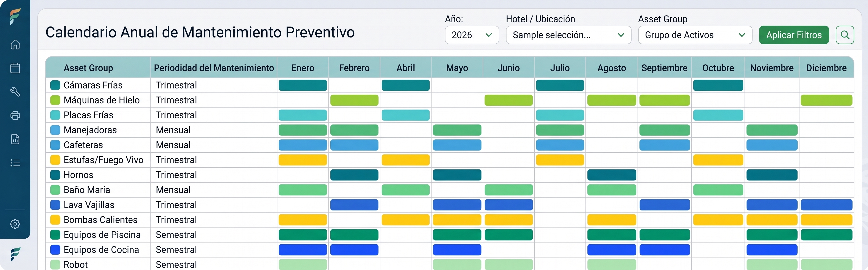Select the Hornos row label
This screenshot has height=270, width=868.
coord(79,175)
